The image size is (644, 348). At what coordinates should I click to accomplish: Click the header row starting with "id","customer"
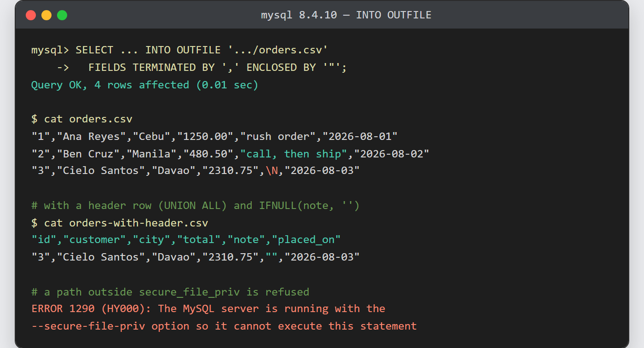186,240
